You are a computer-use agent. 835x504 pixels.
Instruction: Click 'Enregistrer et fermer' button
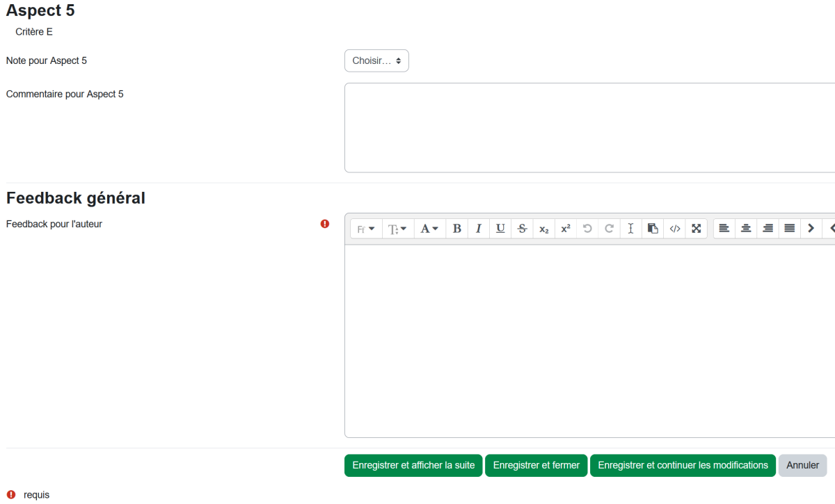pyautogui.click(x=536, y=466)
